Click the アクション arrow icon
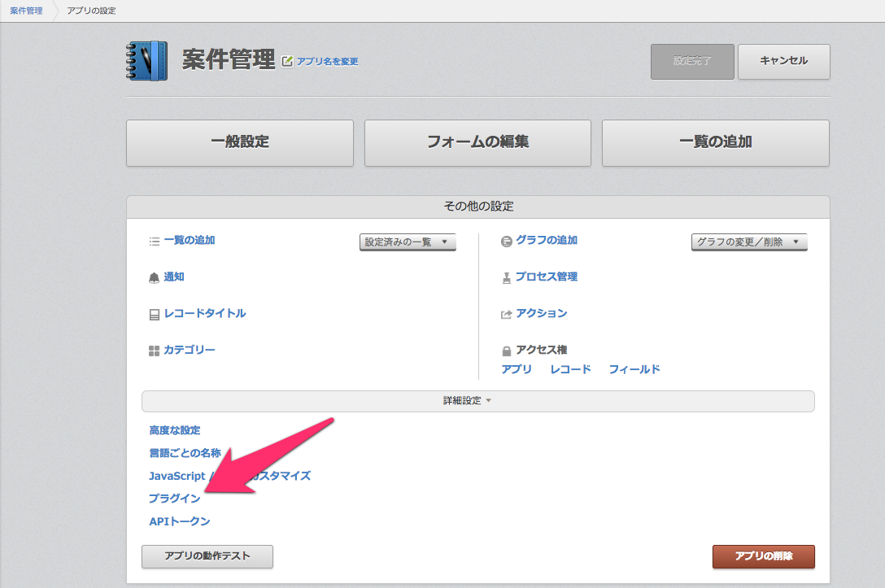Image resolution: width=885 pixels, height=588 pixels. pyautogui.click(x=507, y=314)
